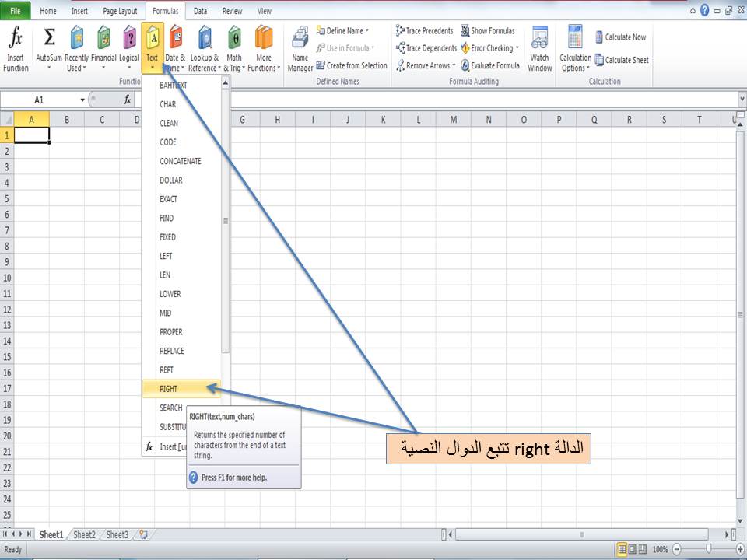Expand the Error Checking dropdown
This screenshot has height=560, width=747.
[517, 48]
